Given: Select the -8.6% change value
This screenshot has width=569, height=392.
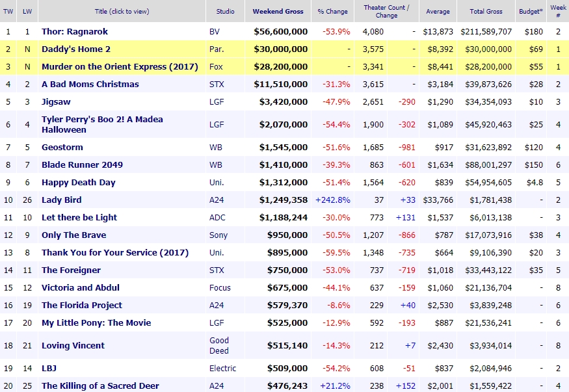Looking at the screenshot, I should [x=339, y=306].
